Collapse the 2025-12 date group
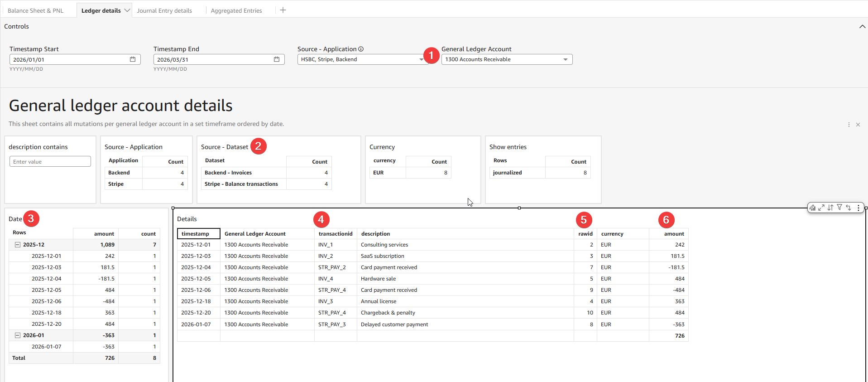 point(18,245)
